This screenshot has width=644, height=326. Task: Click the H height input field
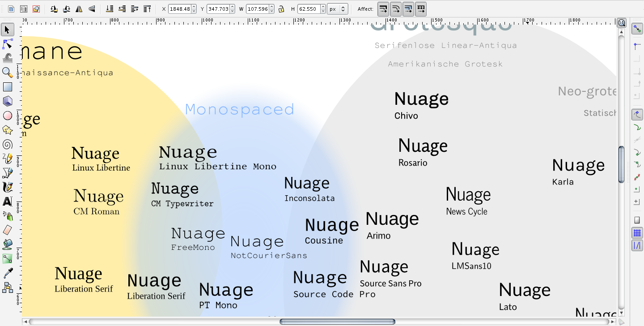click(309, 9)
